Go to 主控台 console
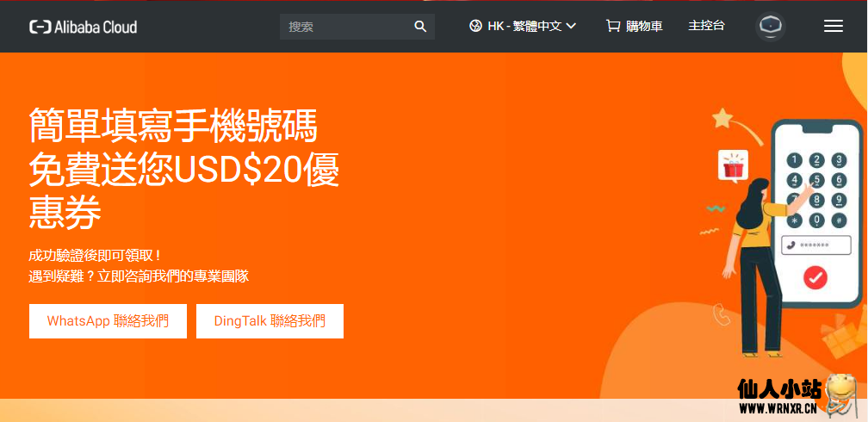868x422 pixels. click(x=706, y=26)
